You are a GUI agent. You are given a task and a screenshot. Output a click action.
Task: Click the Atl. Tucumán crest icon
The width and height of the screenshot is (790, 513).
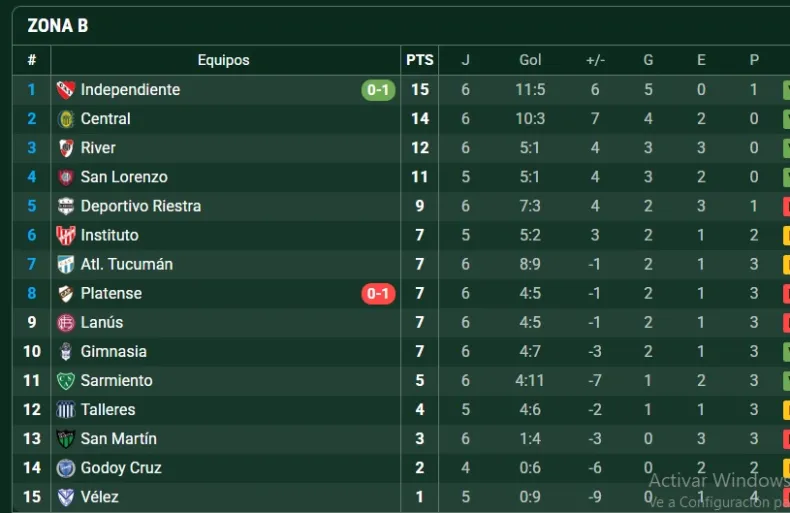(x=66, y=264)
